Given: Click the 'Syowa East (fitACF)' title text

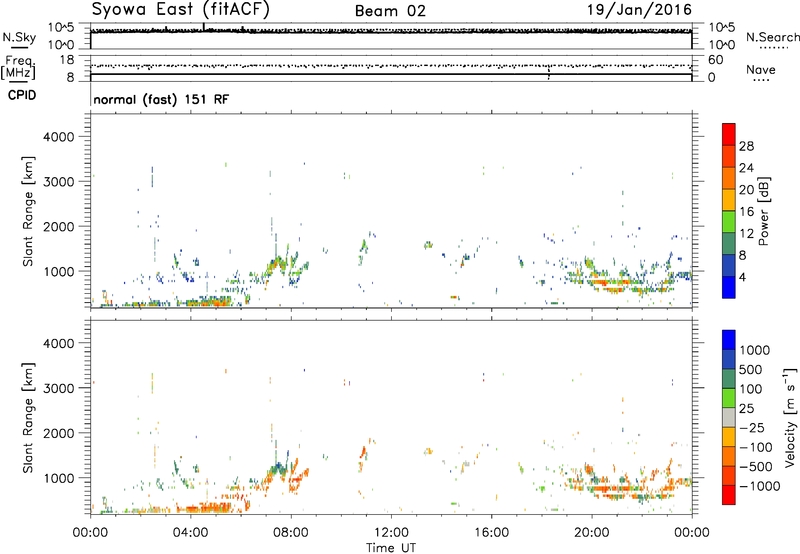Looking at the screenshot, I should pyautogui.click(x=180, y=9).
